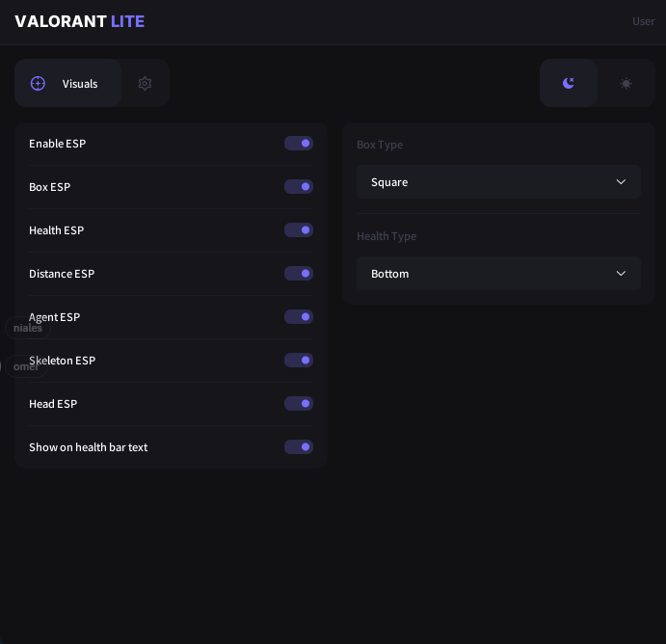Open the settings gear tab

[145, 84]
